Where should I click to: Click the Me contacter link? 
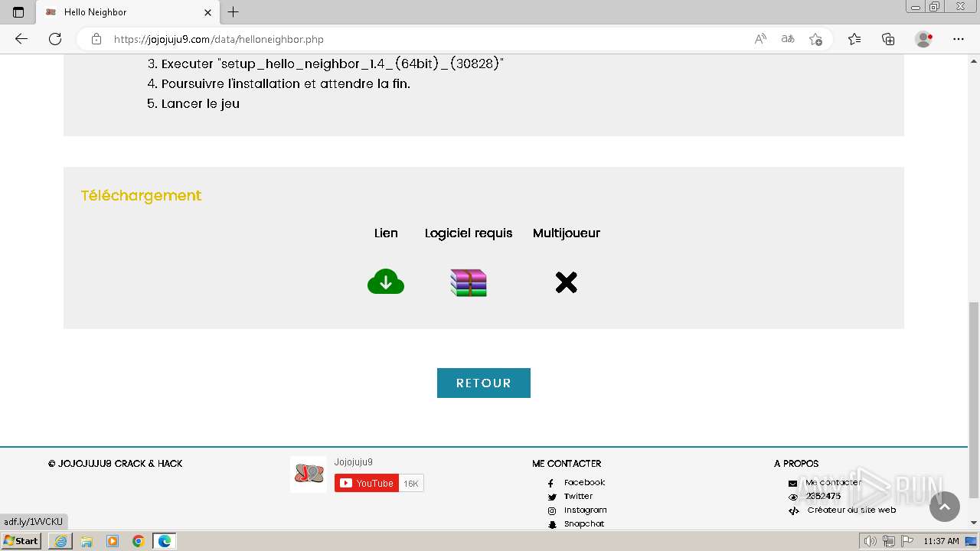point(833,482)
